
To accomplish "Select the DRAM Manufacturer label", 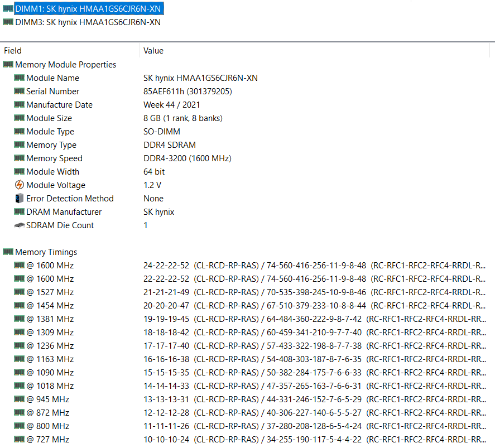I will [x=64, y=212].
